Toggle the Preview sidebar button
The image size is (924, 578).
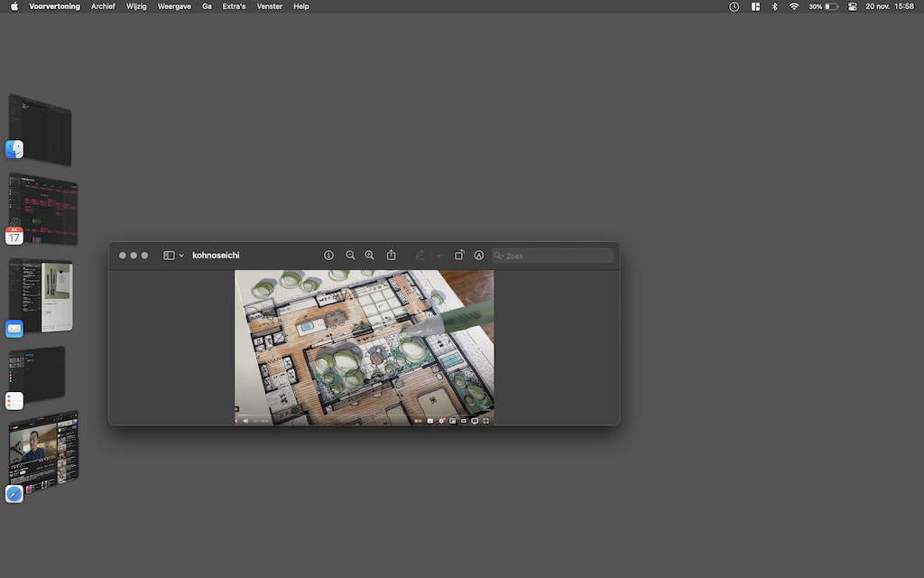coord(169,256)
